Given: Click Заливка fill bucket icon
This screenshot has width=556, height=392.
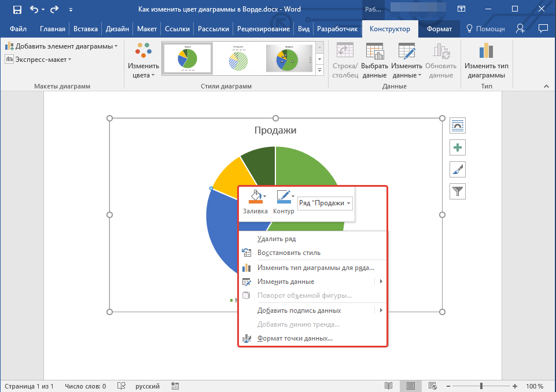Looking at the screenshot, I should click(255, 197).
